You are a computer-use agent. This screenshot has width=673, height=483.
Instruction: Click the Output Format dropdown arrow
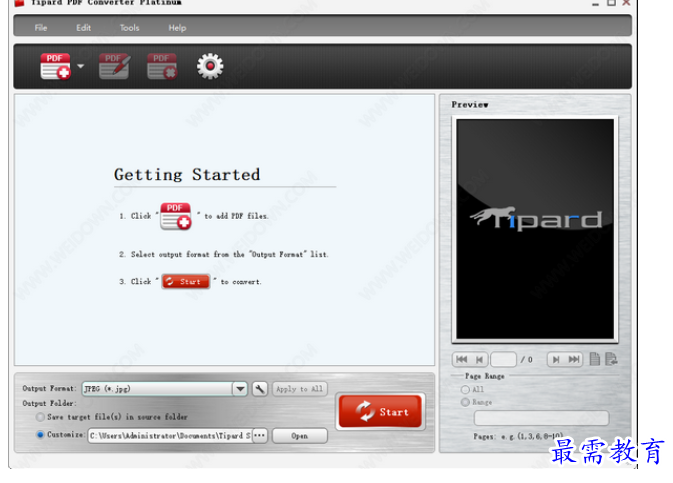pyautogui.click(x=240, y=389)
